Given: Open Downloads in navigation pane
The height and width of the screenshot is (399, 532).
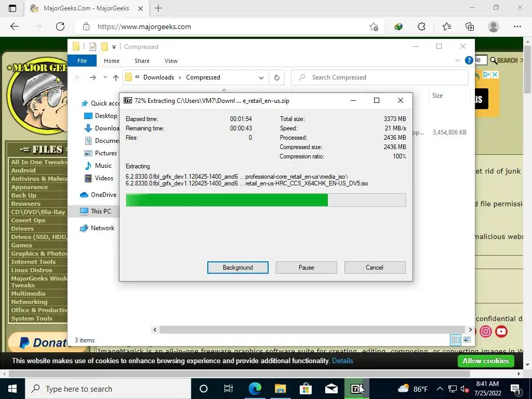Looking at the screenshot, I should 101,128.
